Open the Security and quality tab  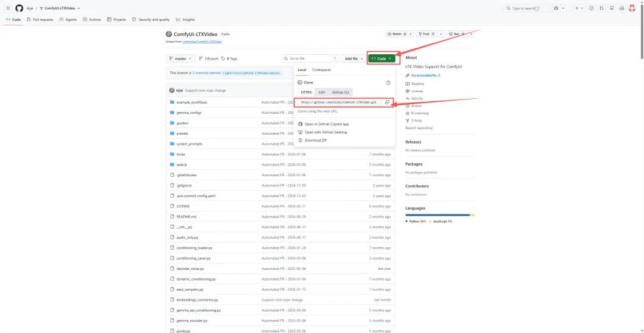pyautogui.click(x=151, y=19)
